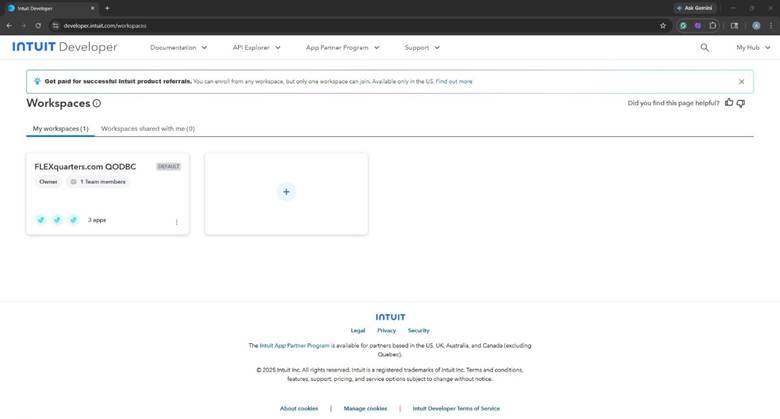Viewport: 780px width, 419px height.
Task: Click the plus icon to create workspace
Action: coord(286,192)
